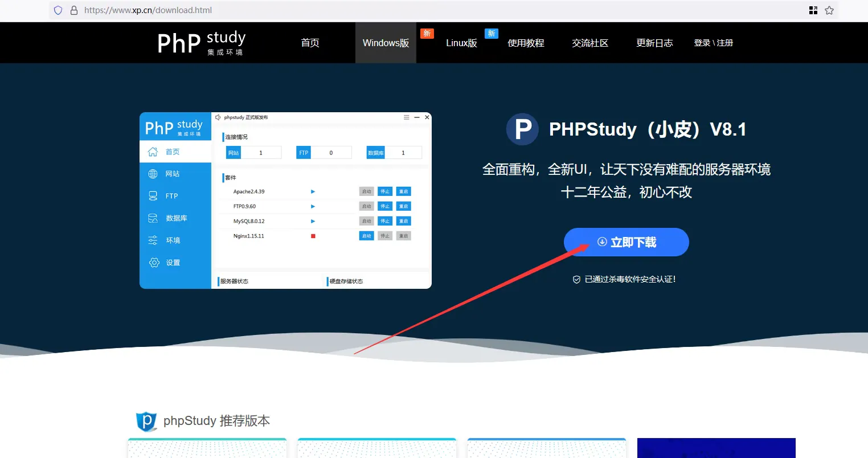Click the phpStudy shield icon by 推荐版本
This screenshot has width=868, height=458.
pos(146,422)
